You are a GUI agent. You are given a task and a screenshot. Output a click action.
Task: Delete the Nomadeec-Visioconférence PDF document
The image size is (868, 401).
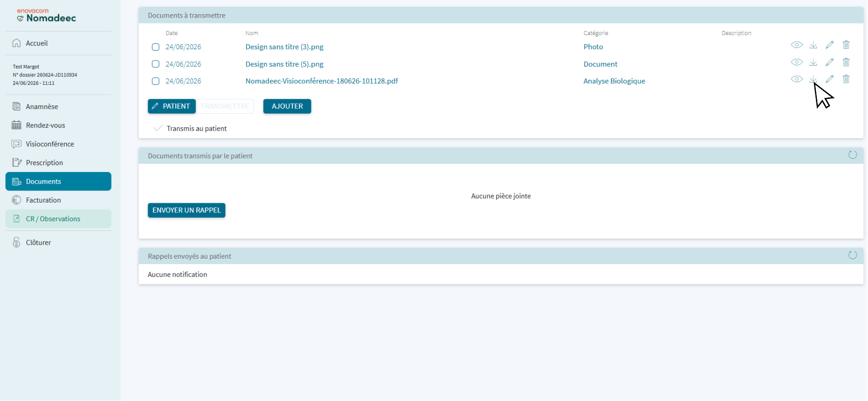click(x=846, y=79)
